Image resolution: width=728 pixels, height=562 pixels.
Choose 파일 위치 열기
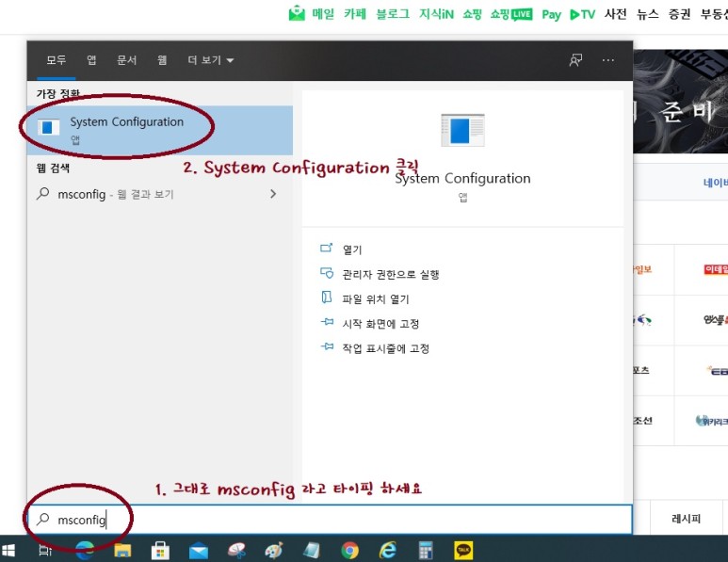pos(376,299)
